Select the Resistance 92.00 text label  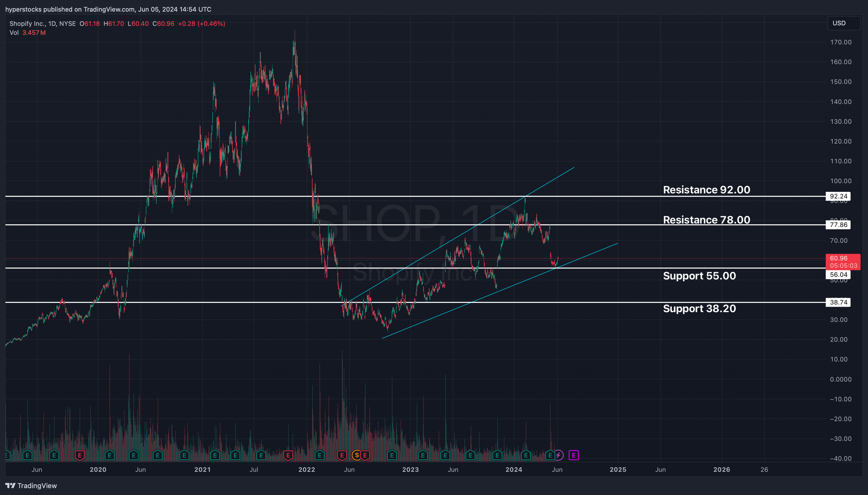[706, 190]
